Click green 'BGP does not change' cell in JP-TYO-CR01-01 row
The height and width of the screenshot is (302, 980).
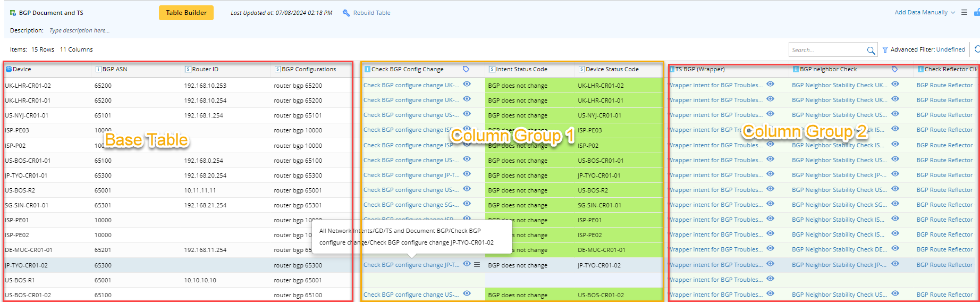pyautogui.click(x=530, y=175)
